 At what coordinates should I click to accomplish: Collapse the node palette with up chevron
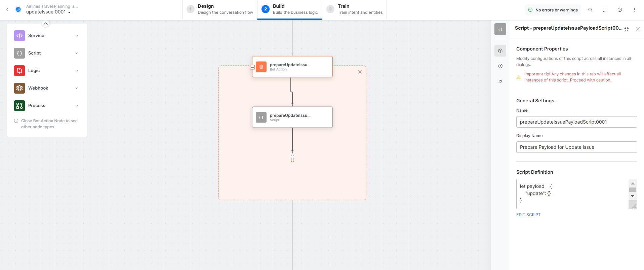(45, 24)
